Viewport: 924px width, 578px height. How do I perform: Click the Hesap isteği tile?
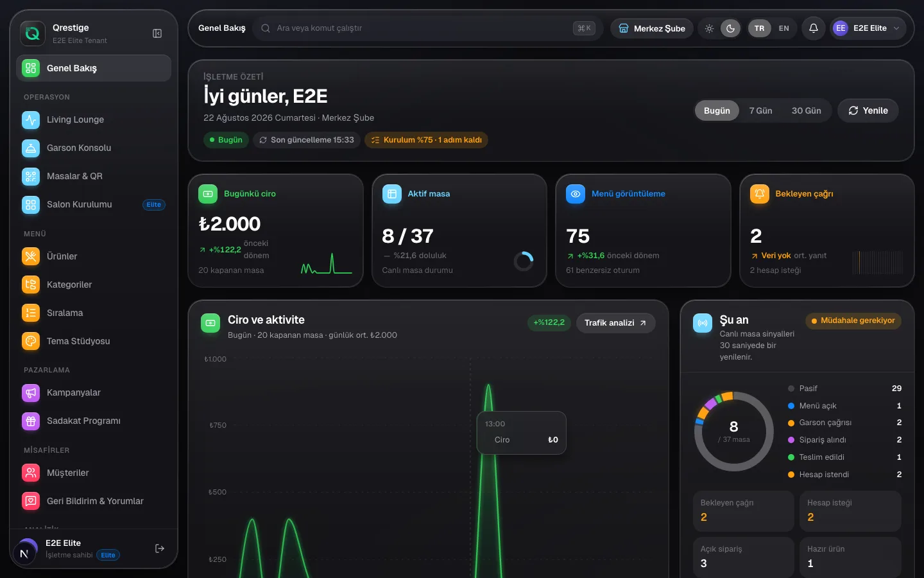click(850, 511)
